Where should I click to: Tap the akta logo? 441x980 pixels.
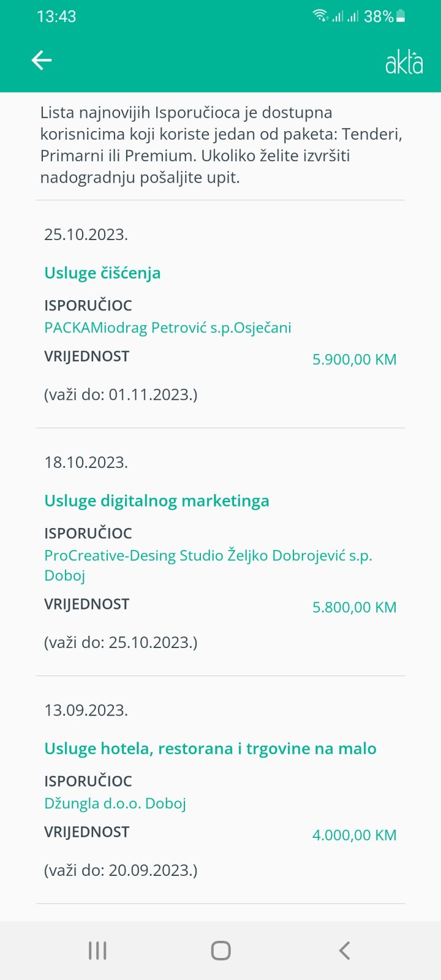[404, 62]
